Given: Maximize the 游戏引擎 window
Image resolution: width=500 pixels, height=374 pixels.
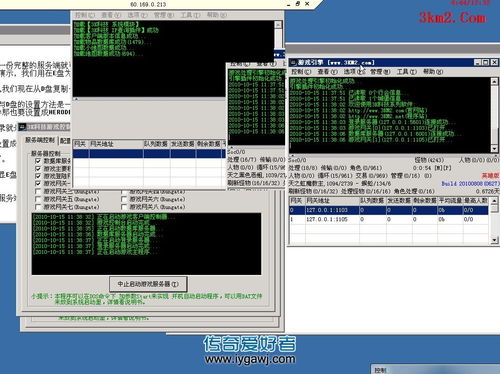Looking at the screenshot, I should [x=486, y=62].
